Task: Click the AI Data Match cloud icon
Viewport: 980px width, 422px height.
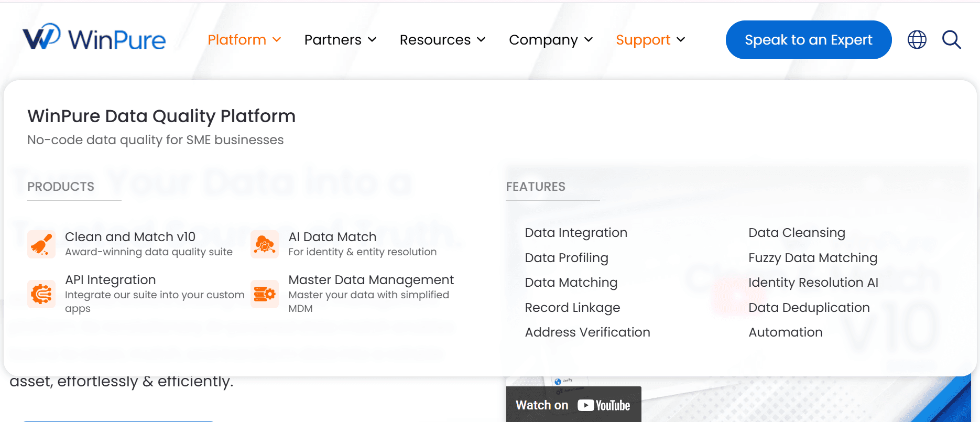Action: (x=265, y=244)
